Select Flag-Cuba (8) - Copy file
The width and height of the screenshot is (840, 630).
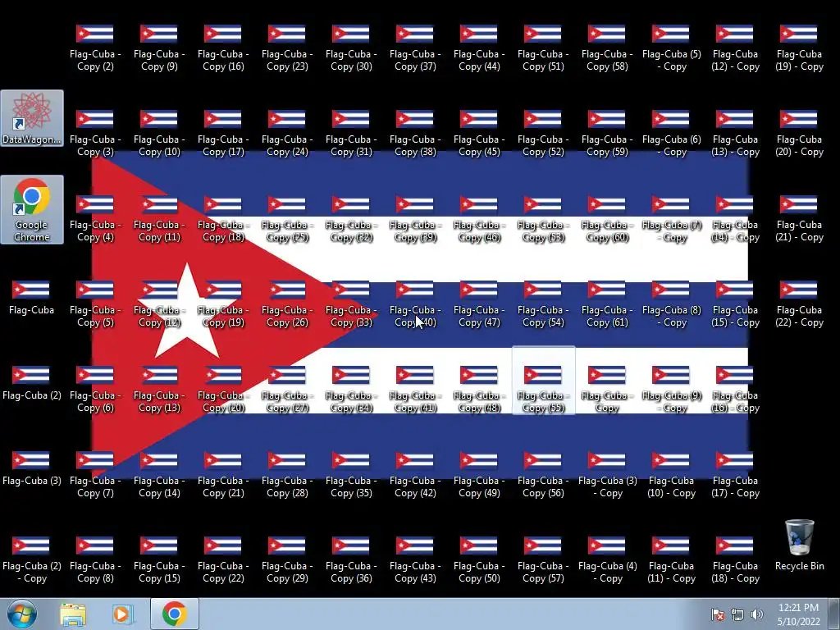pos(671,304)
